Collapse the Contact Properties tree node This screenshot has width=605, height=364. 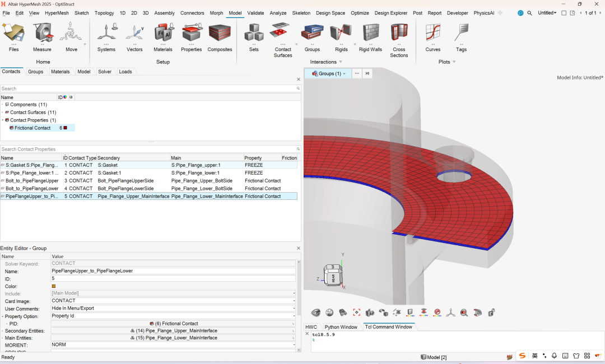click(x=2, y=120)
